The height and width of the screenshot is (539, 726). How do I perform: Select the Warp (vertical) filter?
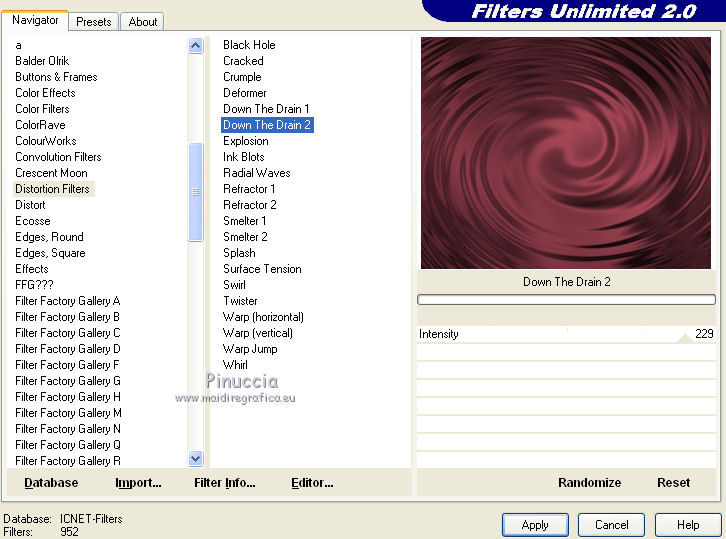point(257,333)
